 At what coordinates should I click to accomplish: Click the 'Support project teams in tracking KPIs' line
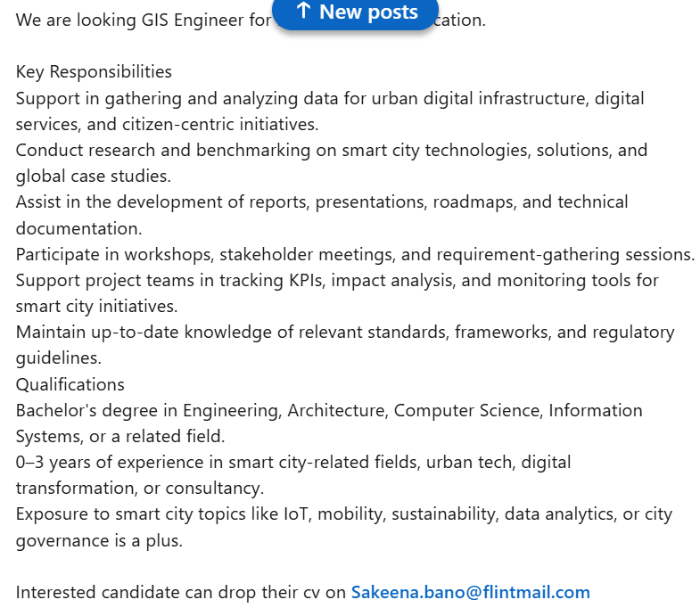337,280
